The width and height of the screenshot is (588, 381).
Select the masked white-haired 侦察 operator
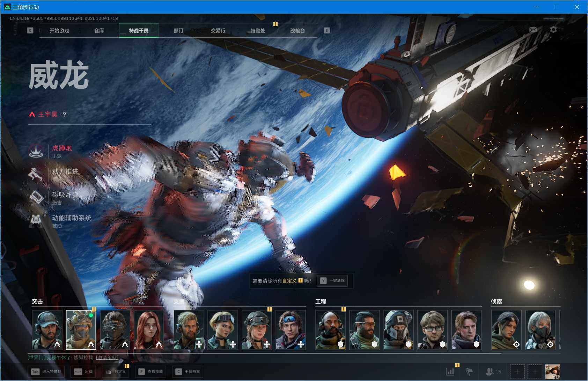pyautogui.click(x=540, y=330)
